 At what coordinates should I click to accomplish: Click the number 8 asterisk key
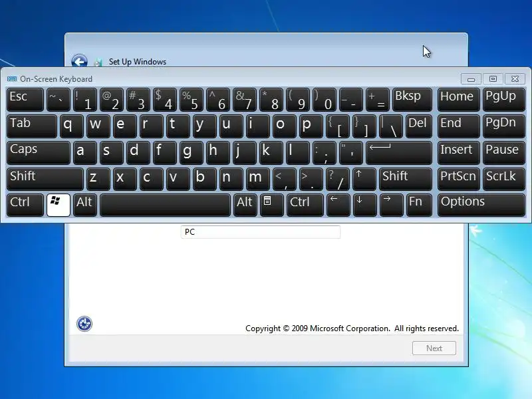pyautogui.click(x=271, y=100)
